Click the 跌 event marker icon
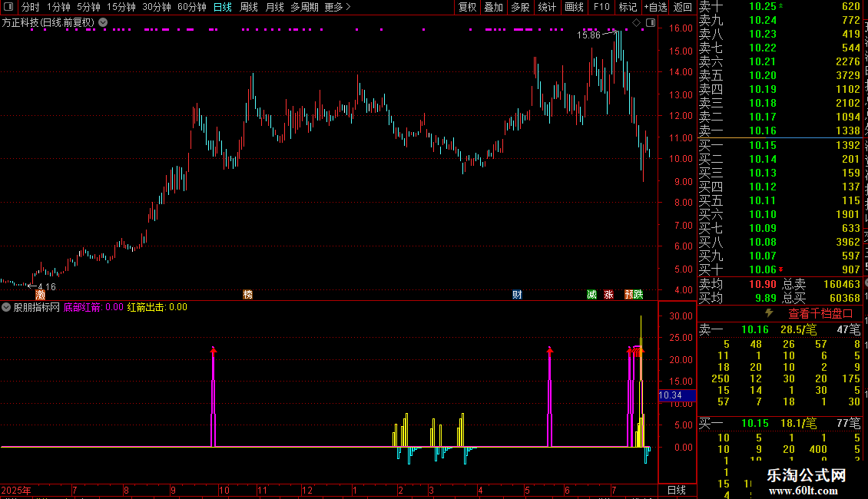The image size is (868, 499). (x=638, y=294)
